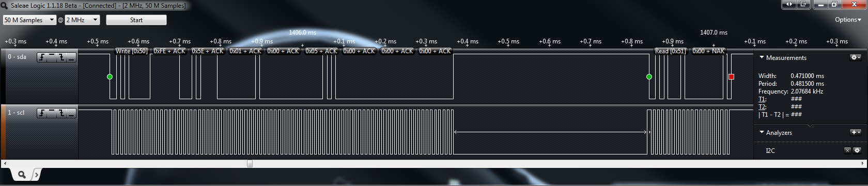Collapse the Measurements panel
868x186 pixels.
point(762,57)
